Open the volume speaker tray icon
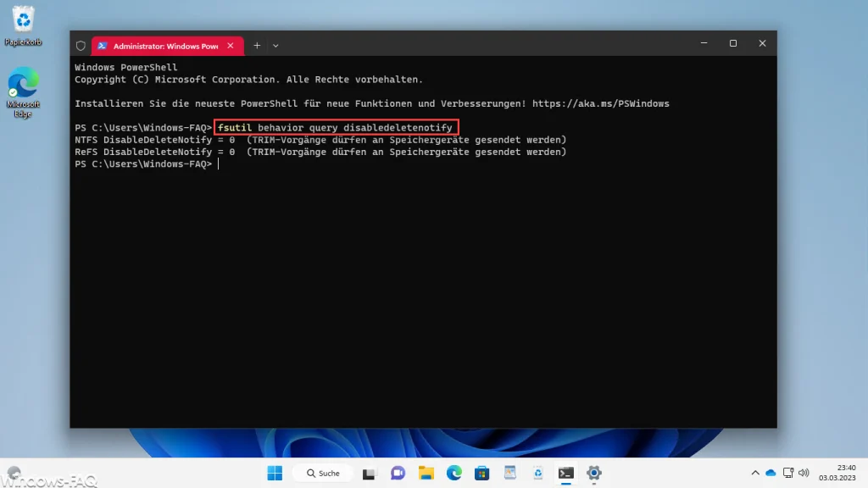 click(804, 473)
